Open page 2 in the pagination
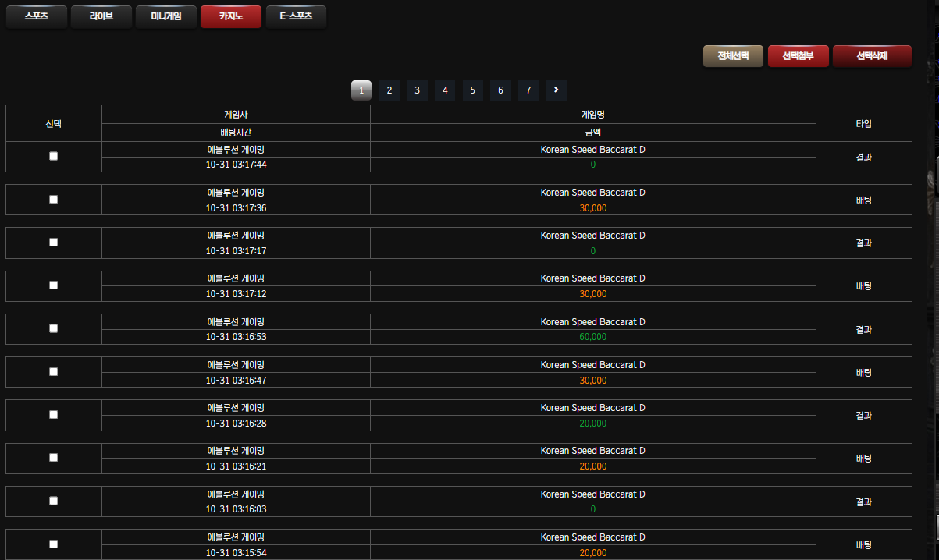 (x=389, y=90)
